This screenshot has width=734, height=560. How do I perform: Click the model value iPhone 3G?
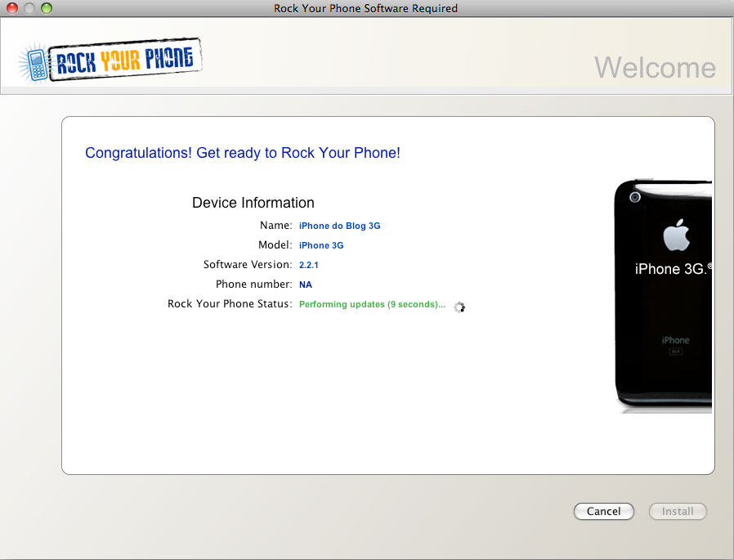point(321,245)
